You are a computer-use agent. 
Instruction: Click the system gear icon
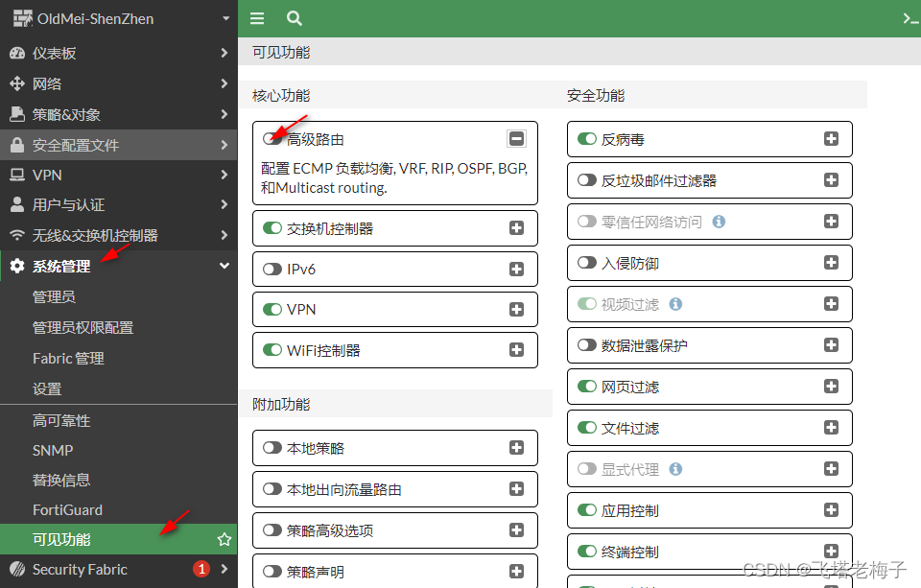17,266
